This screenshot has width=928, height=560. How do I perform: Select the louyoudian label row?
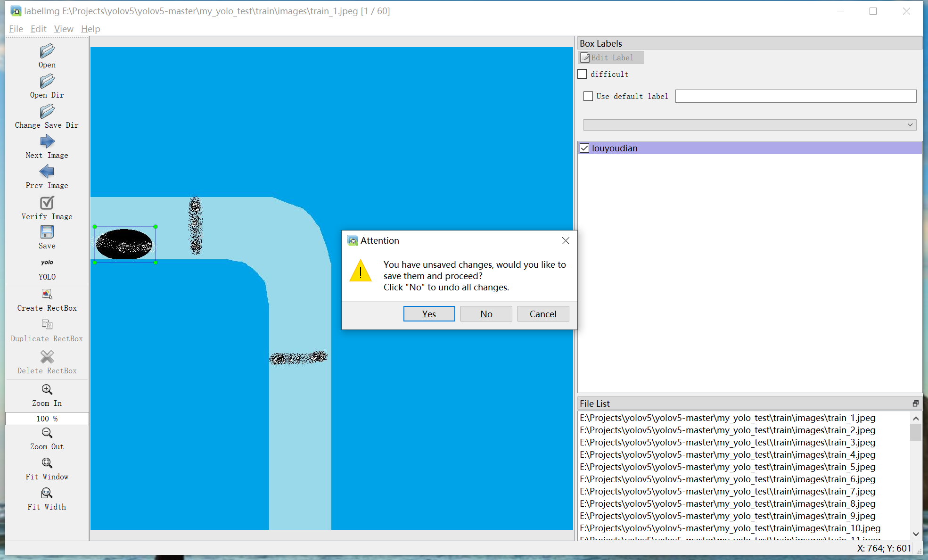pos(749,148)
